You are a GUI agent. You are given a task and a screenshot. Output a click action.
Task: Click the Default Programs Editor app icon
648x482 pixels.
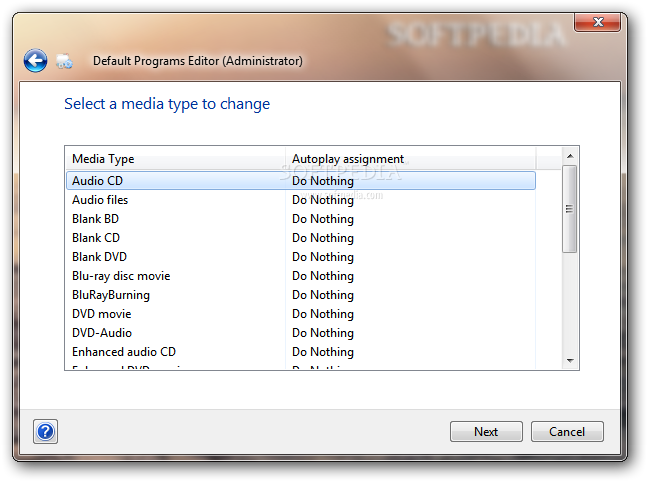(x=64, y=61)
